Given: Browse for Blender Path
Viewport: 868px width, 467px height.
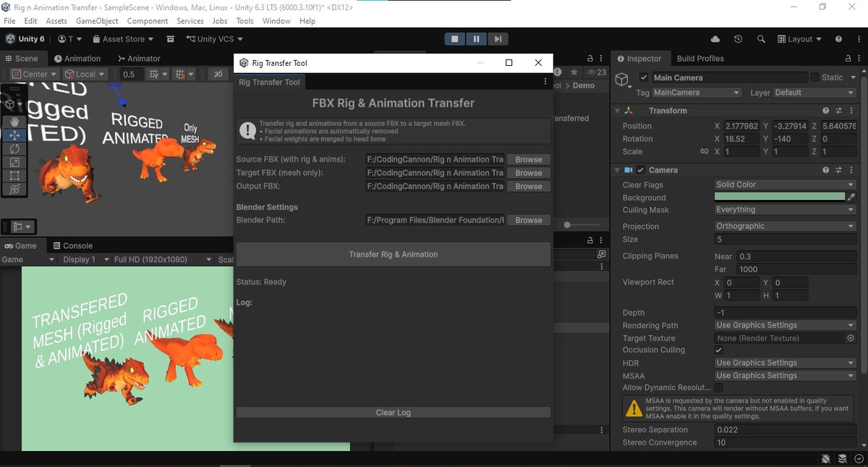Looking at the screenshot, I should [529, 220].
